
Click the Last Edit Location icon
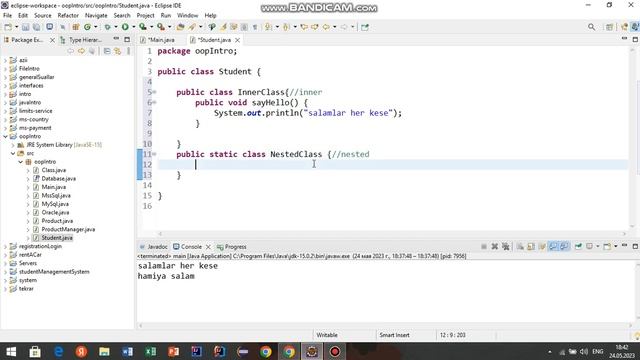click(304, 27)
